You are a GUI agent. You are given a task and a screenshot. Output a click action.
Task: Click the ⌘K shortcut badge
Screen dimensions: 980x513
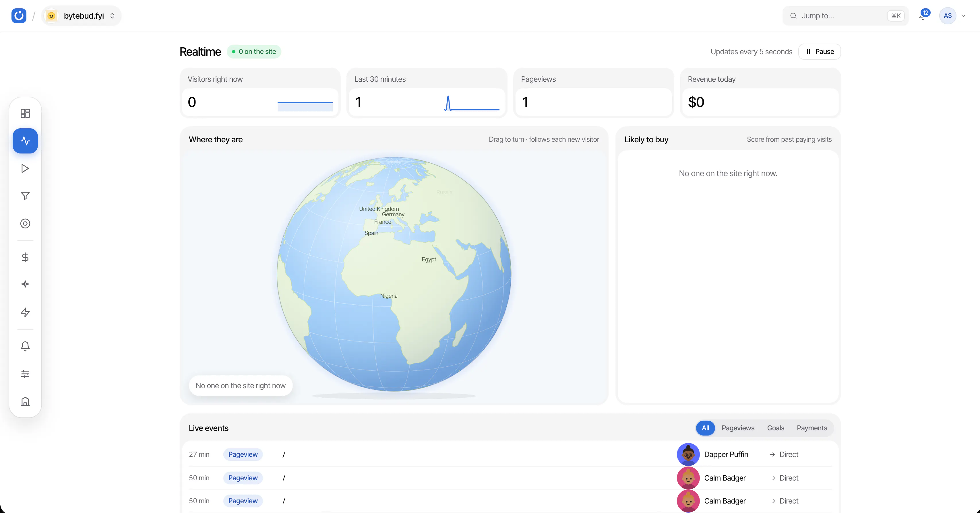click(x=896, y=15)
